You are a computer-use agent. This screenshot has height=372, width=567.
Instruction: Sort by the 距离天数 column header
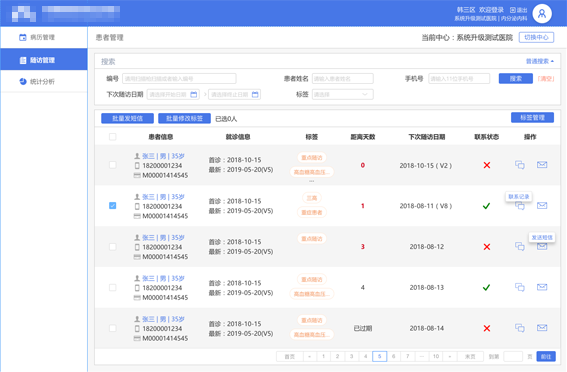pos(363,137)
